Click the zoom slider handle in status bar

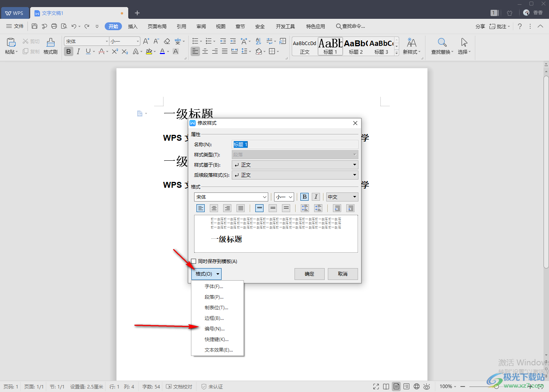[x=496, y=387]
